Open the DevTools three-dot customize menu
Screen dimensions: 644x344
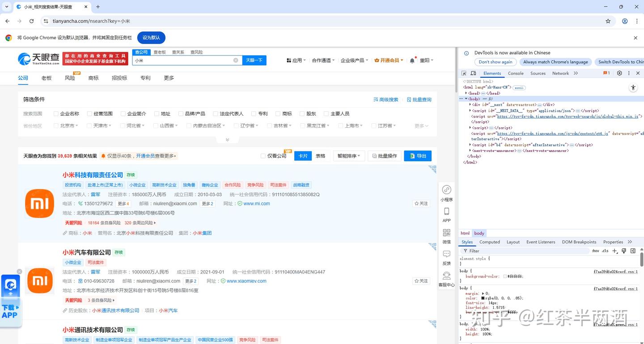click(x=629, y=73)
